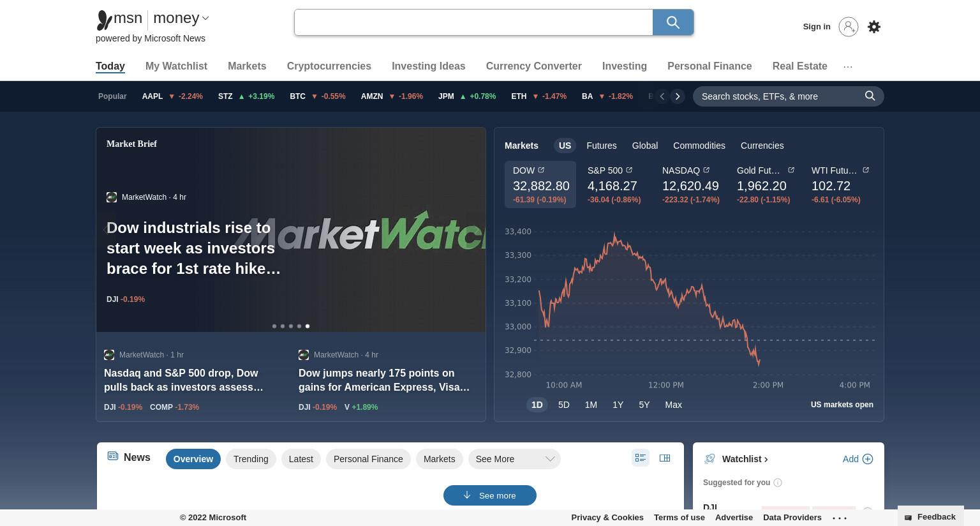Switch markets to Commodities tab
This screenshot has width=980, height=526.
(x=699, y=146)
